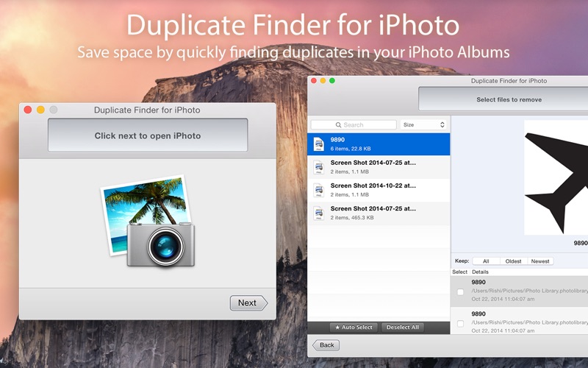The width and height of the screenshot is (588, 368).
Task: Click the 'Click next to open iPhoto' banner
Action: click(x=148, y=135)
